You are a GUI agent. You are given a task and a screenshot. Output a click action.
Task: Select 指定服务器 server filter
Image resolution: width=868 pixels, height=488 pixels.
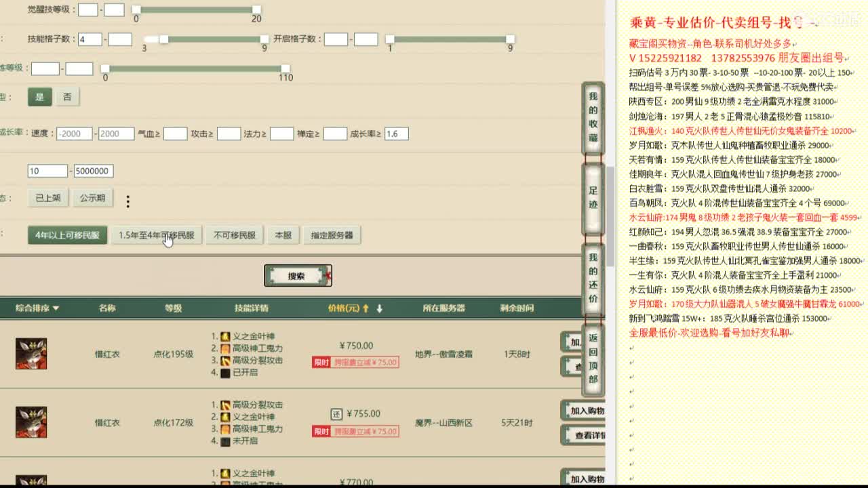(332, 235)
